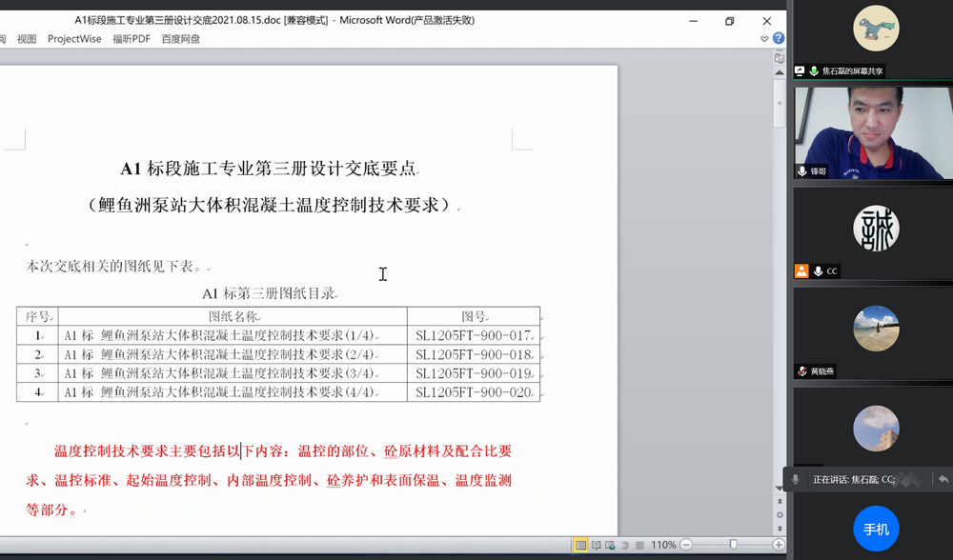The image size is (953, 560).
Task: Switch to Draft view icon
Action: [639, 545]
